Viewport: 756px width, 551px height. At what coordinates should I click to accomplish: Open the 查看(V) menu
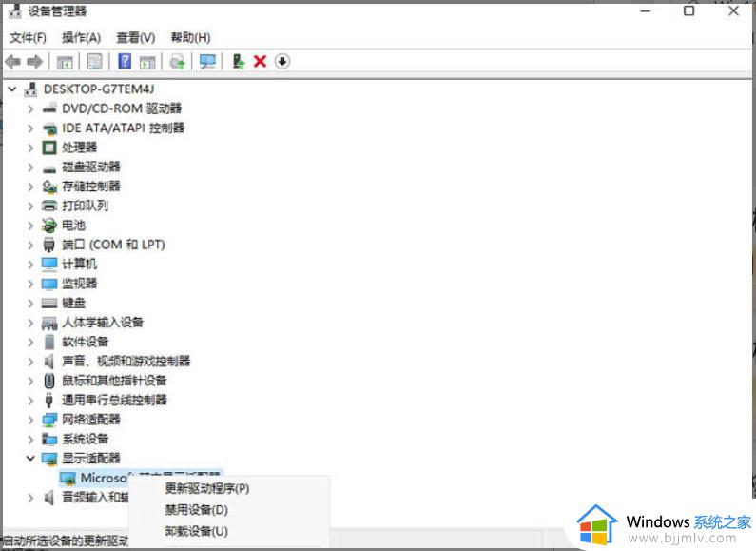[x=135, y=38]
